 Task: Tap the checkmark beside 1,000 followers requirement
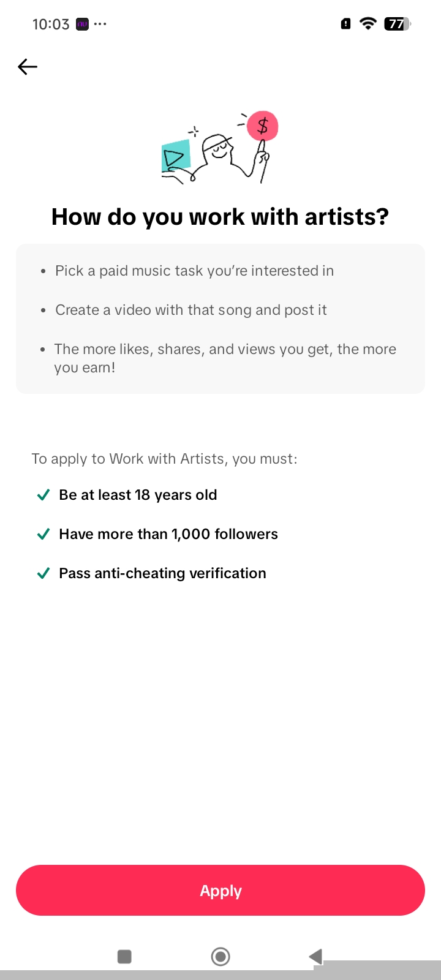coord(43,534)
